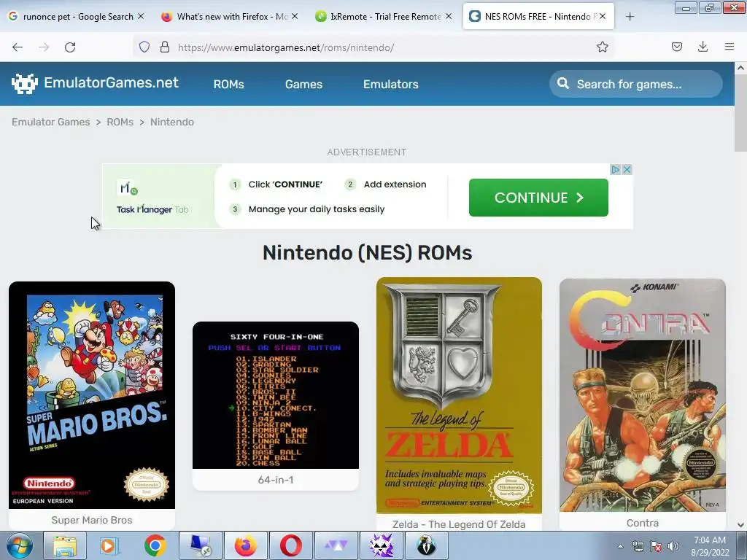Go to the ROMs breadcrumb link

[120, 122]
